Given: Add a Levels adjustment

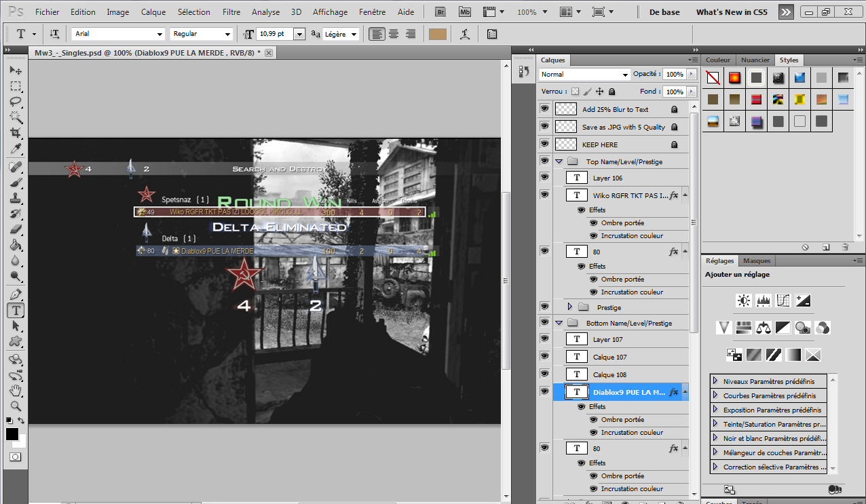Looking at the screenshot, I should [764, 301].
